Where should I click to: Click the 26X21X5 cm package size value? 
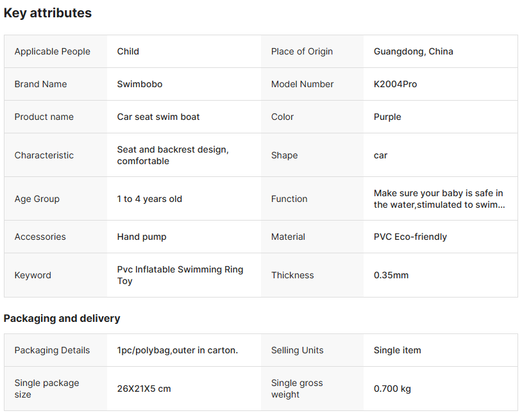(x=144, y=389)
